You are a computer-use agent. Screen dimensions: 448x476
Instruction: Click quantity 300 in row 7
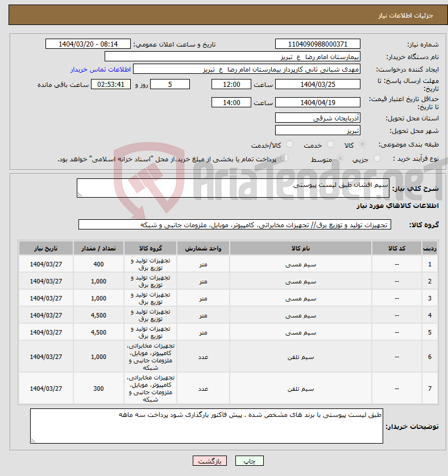(98, 389)
